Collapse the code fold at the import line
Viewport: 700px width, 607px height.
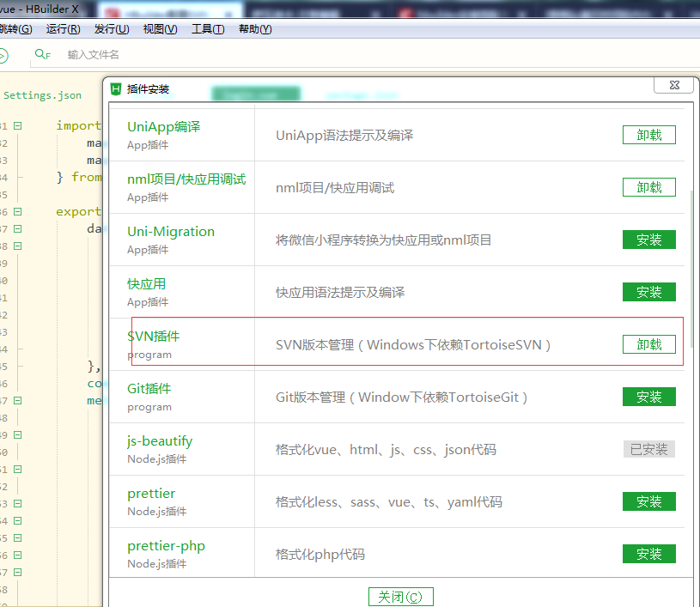point(17,126)
